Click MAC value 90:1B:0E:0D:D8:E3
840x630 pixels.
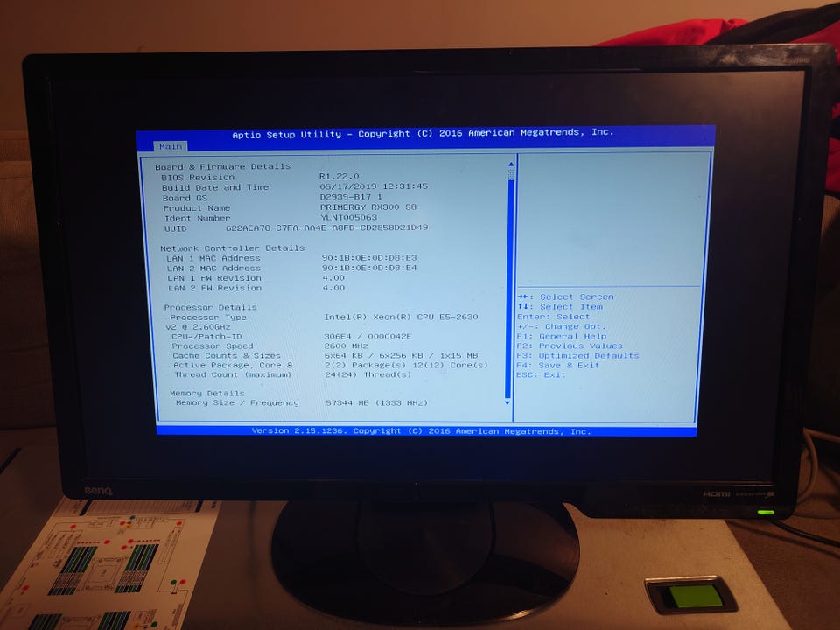[369, 257]
